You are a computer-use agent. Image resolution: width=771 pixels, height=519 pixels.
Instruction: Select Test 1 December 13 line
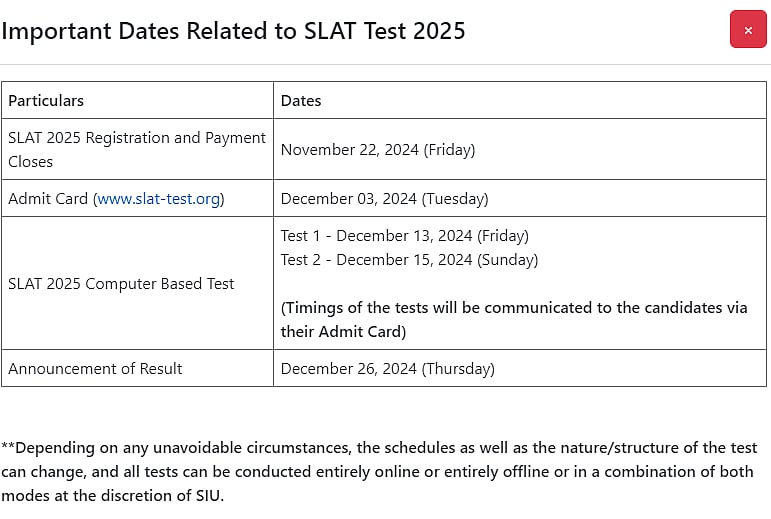405,235
